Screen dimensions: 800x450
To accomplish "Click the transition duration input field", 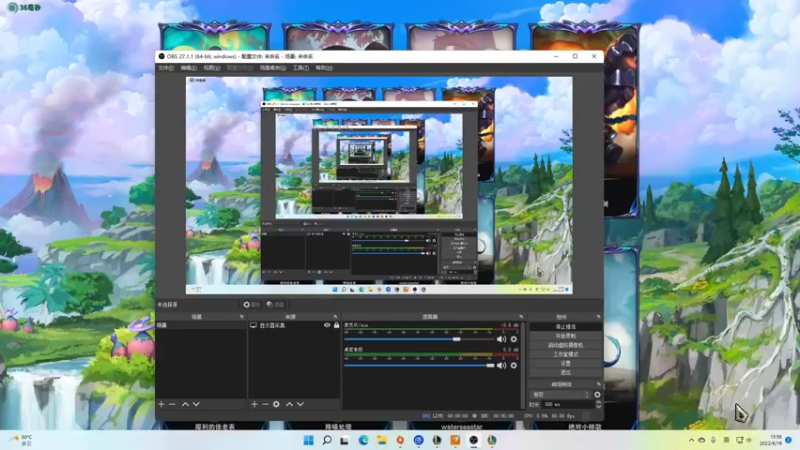I will tap(567, 404).
